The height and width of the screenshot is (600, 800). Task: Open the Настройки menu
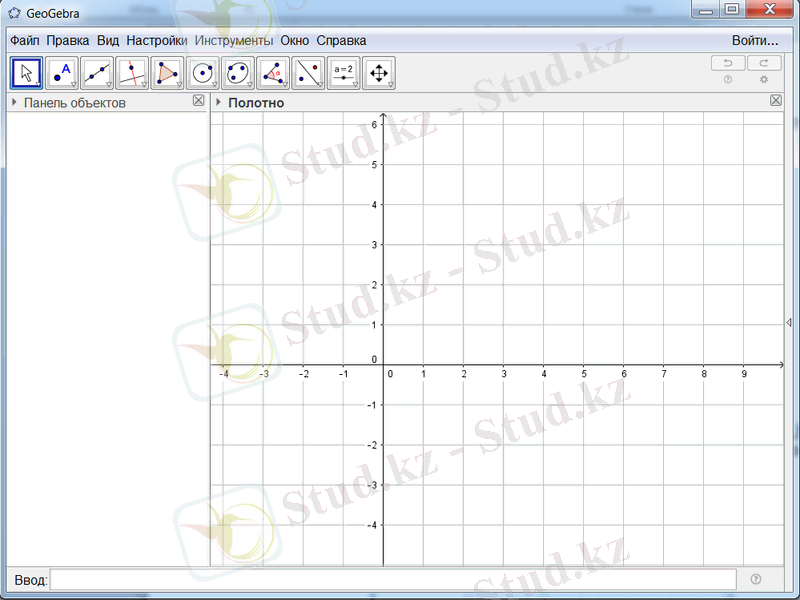tap(156, 41)
